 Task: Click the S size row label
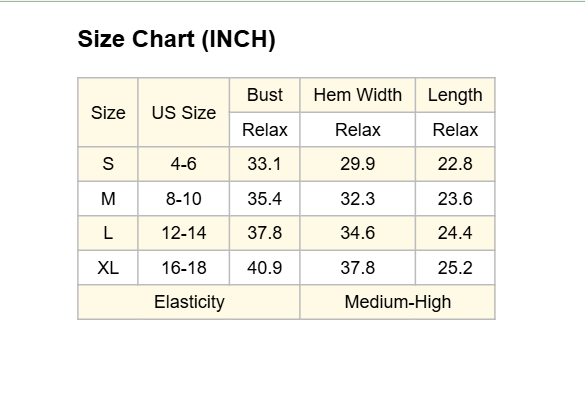pos(108,164)
